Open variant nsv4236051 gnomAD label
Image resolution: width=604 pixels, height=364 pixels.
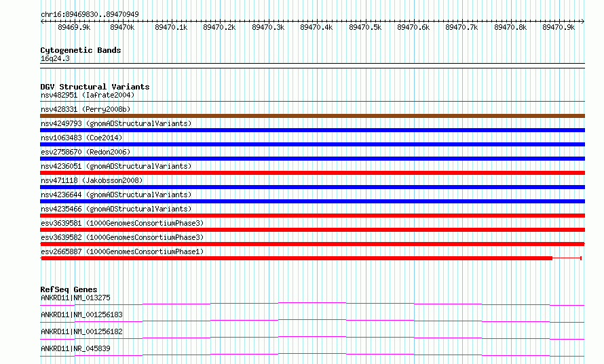point(116,166)
